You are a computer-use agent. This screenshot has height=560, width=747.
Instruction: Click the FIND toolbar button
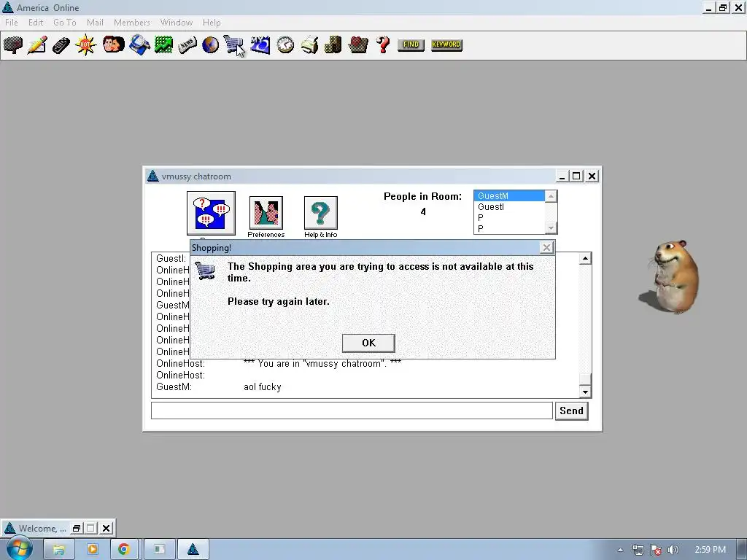pyautogui.click(x=411, y=44)
